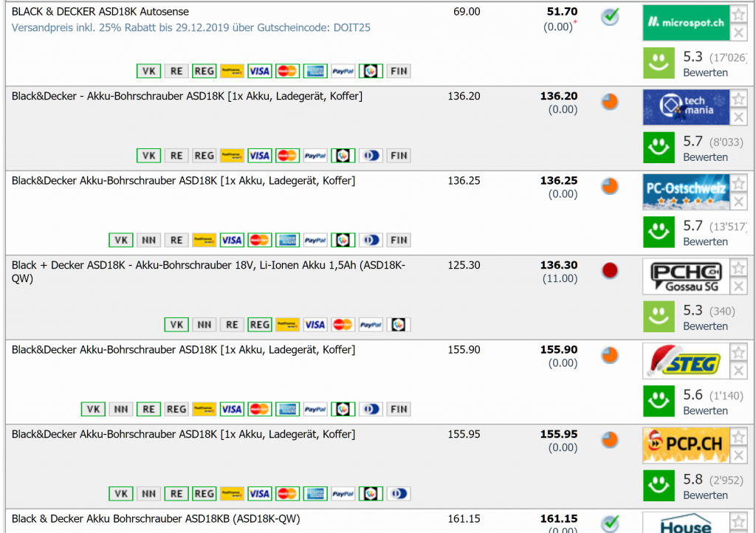
Task: Click green checkmark availability icon for microspot
Action: (x=610, y=17)
